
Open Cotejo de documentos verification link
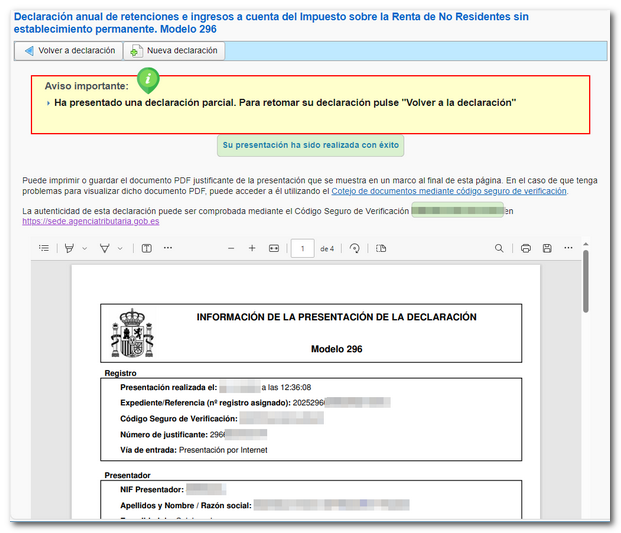click(x=448, y=191)
